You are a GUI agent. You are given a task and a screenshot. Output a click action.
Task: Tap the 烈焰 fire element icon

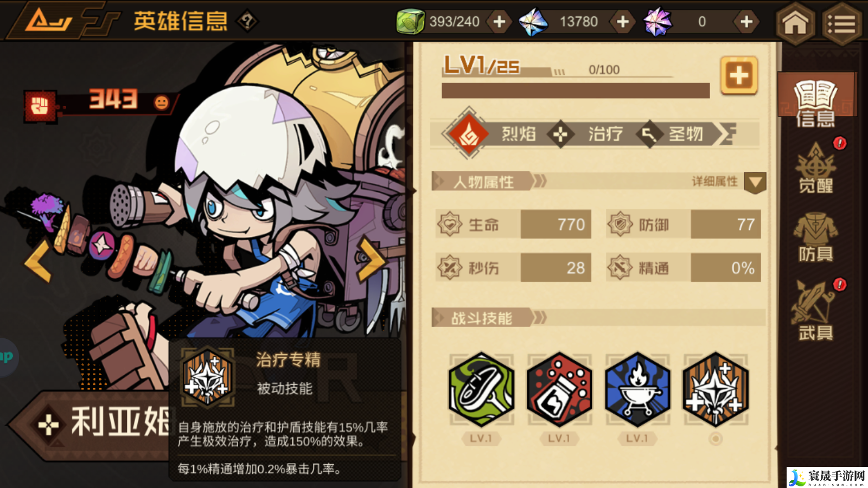469,133
